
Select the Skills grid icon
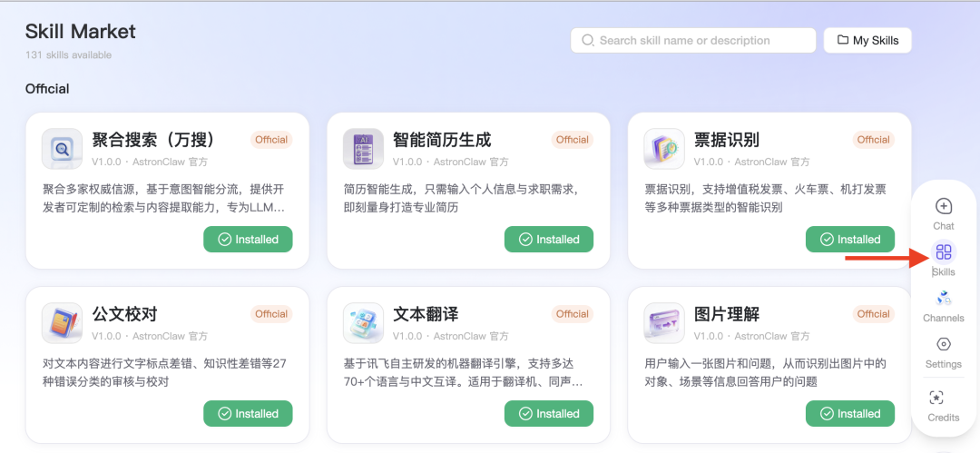click(x=944, y=252)
